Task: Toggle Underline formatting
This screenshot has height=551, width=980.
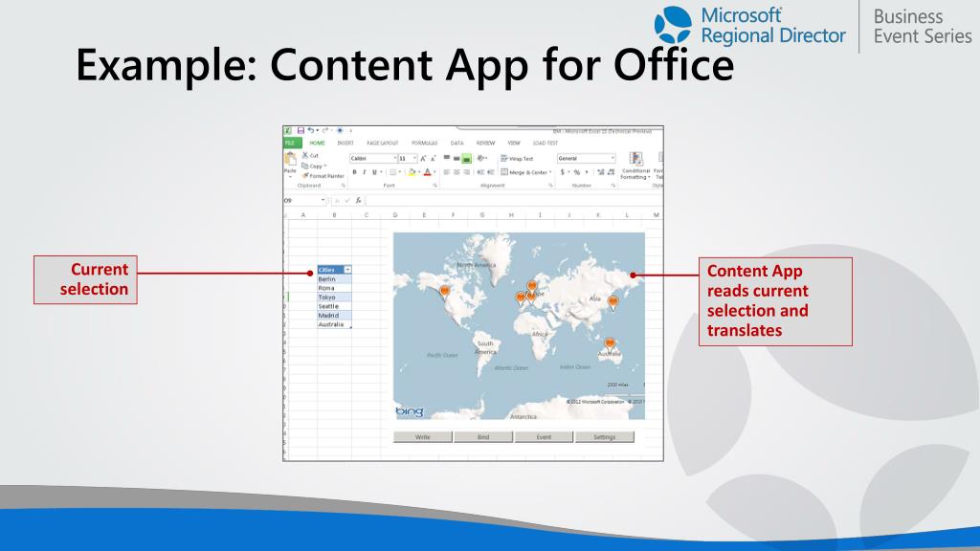Action: coord(374,172)
